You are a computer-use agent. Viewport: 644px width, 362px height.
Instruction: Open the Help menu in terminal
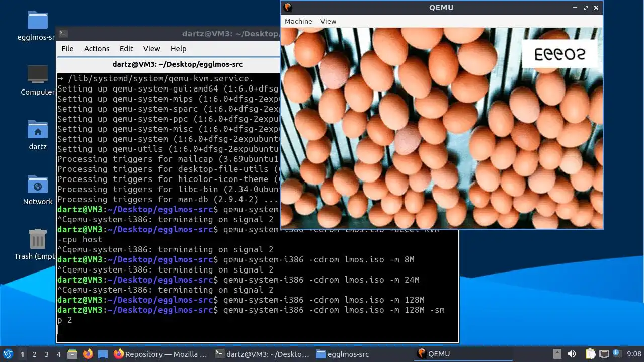[x=178, y=49]
